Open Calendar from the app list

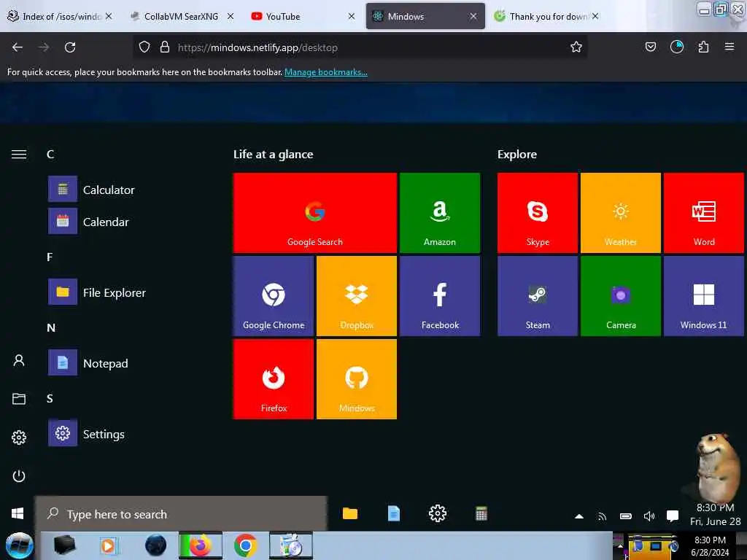(x=88, y=222)
